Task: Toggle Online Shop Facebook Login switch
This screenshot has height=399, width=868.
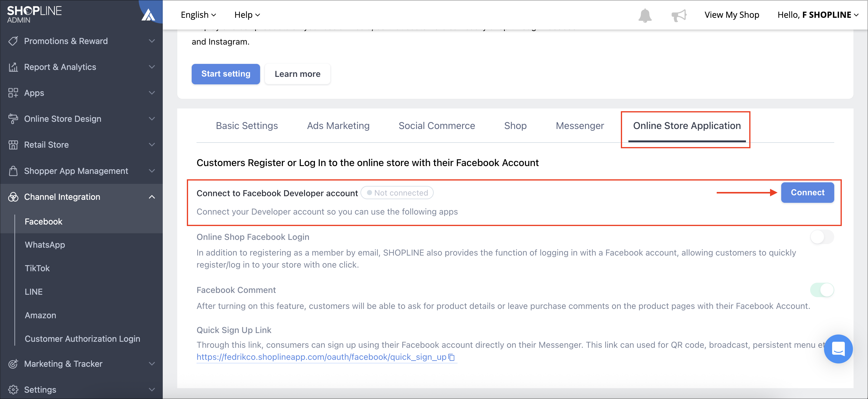Action: click(822, 237)
